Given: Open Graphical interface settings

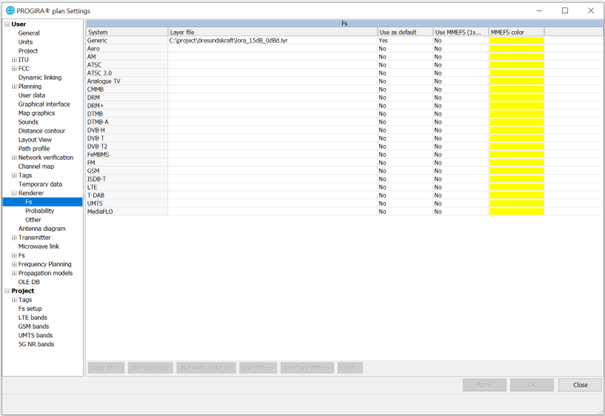Looking at the screenshot, I should [x=44, y=104].
